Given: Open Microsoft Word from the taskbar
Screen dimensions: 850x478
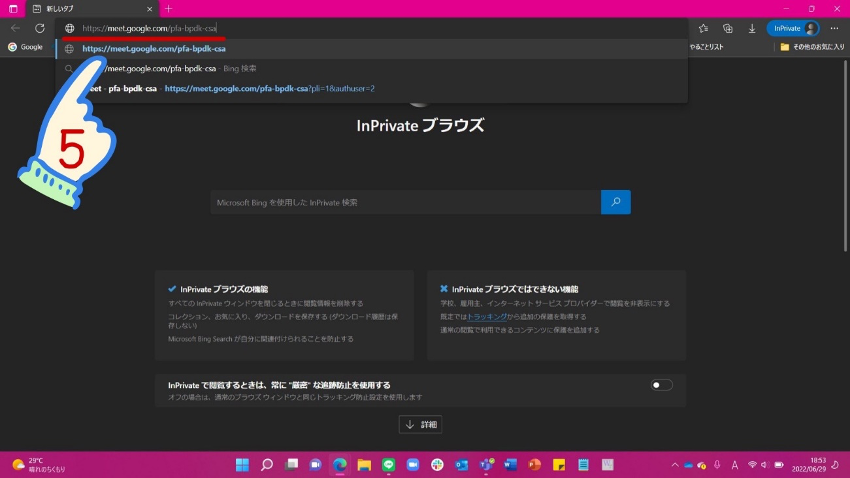Looking at the screenshot, I should 510,464.
